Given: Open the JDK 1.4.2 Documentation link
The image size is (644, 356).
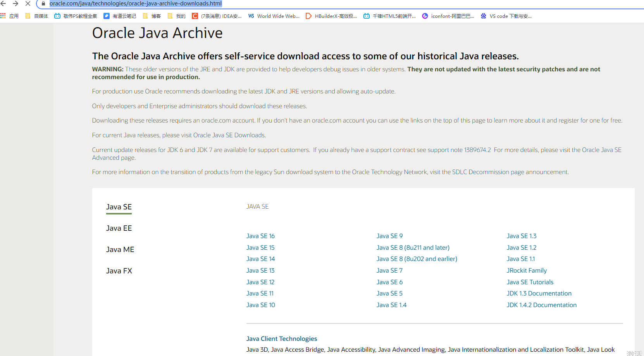Looking at the screenshot, I should pos(542,305).
